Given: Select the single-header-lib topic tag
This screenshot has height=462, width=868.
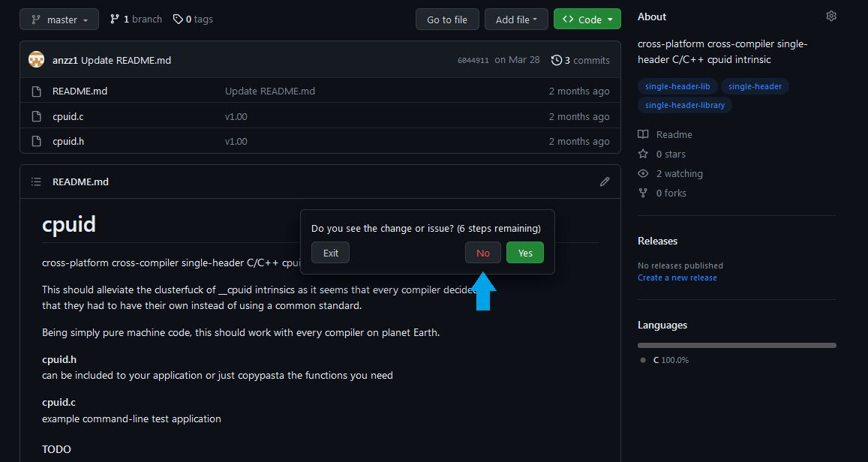Looking at the screenshot, I should point(677,86).
